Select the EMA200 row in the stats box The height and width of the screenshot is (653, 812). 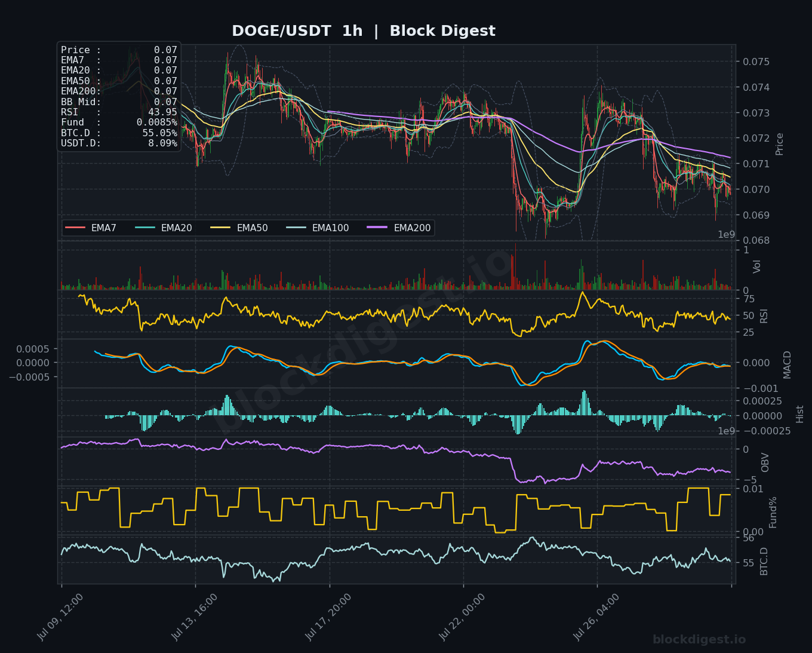pyautogui.click(x=119, y=91)
